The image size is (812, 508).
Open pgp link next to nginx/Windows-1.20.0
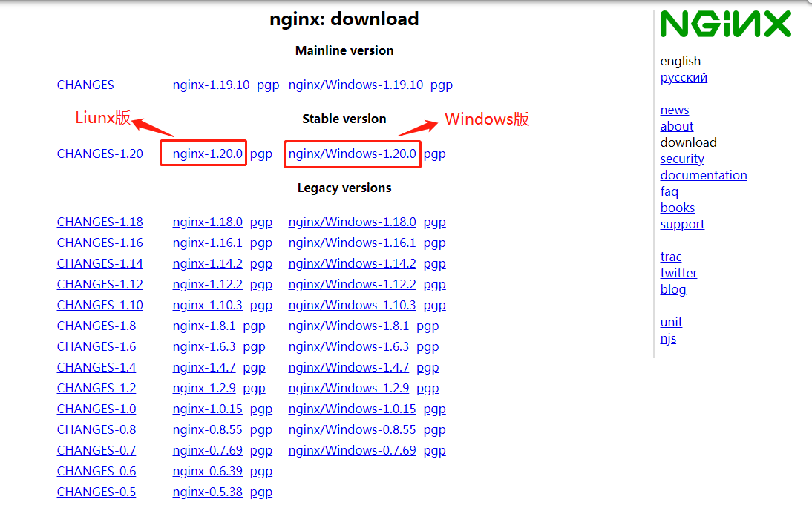tap(434, 154)
